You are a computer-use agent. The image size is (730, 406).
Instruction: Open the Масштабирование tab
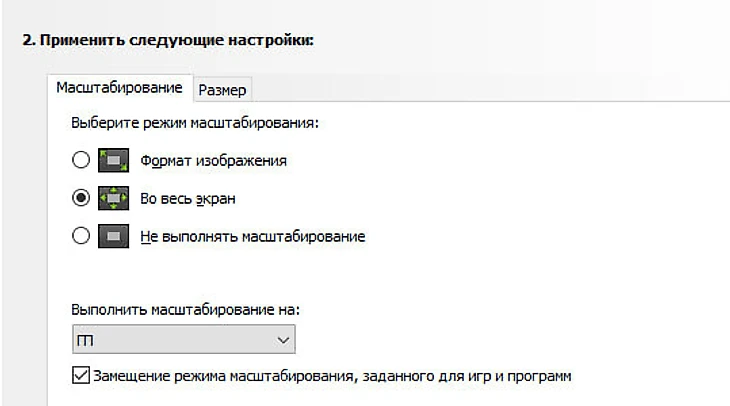119,88
